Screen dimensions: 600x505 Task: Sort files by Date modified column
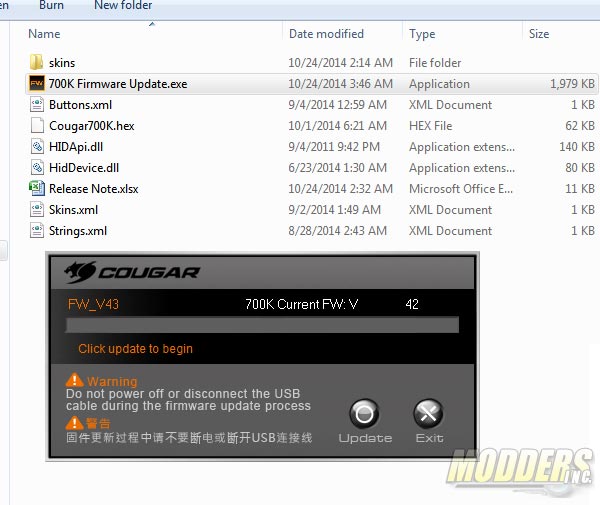327,33
